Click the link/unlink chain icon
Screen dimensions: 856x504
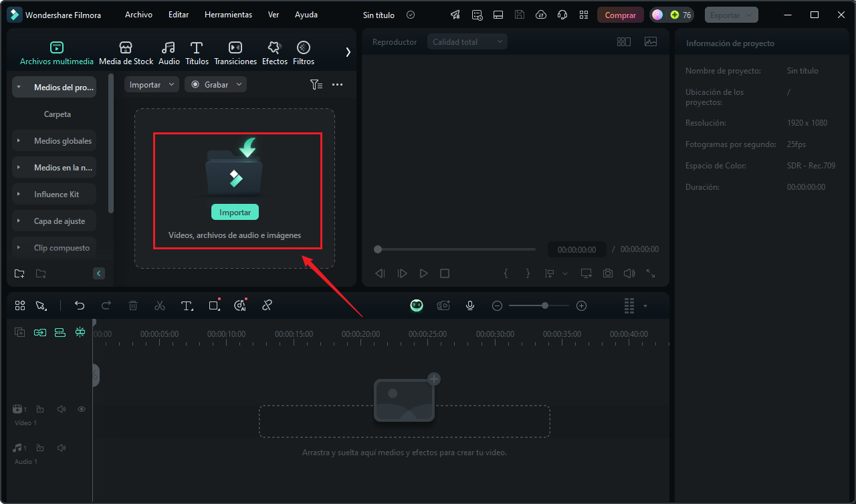click(267, 305)
